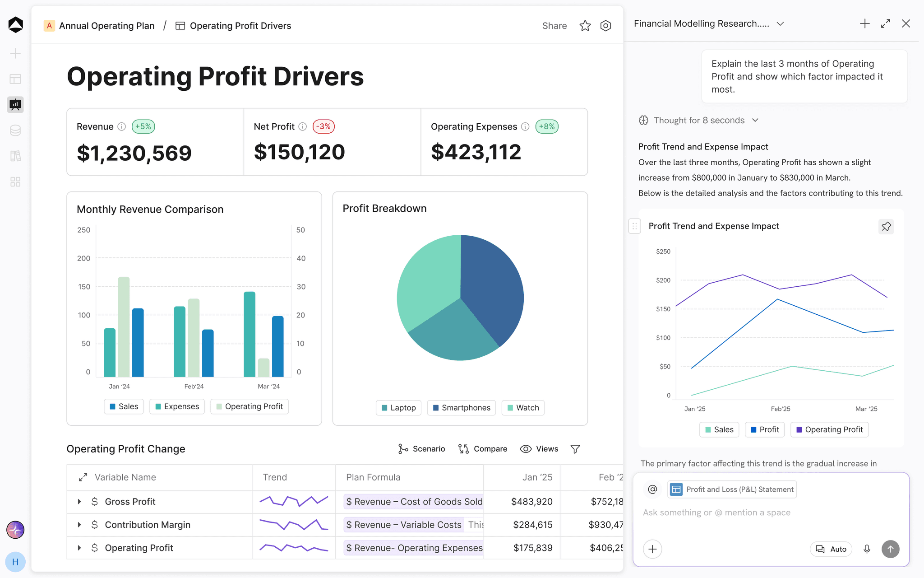
Task: Open page settings hexagon icon
Action: coord(606,26)
